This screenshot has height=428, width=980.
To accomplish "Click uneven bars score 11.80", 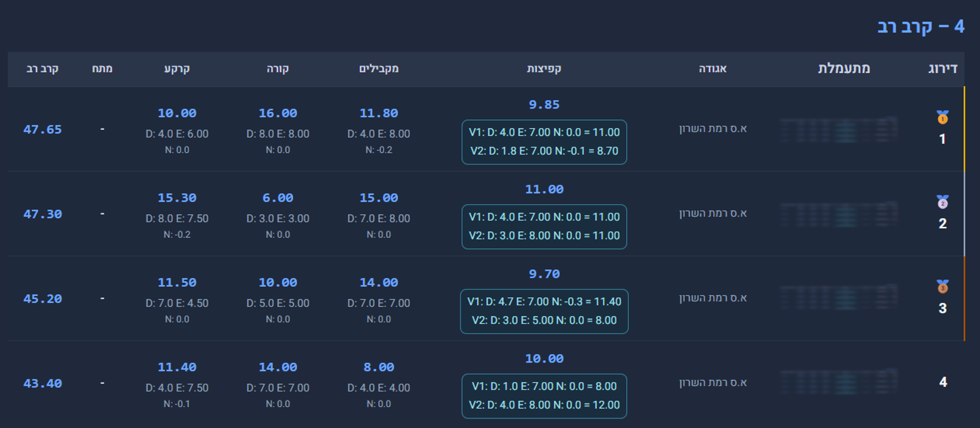I will click(x=379, y=113).
